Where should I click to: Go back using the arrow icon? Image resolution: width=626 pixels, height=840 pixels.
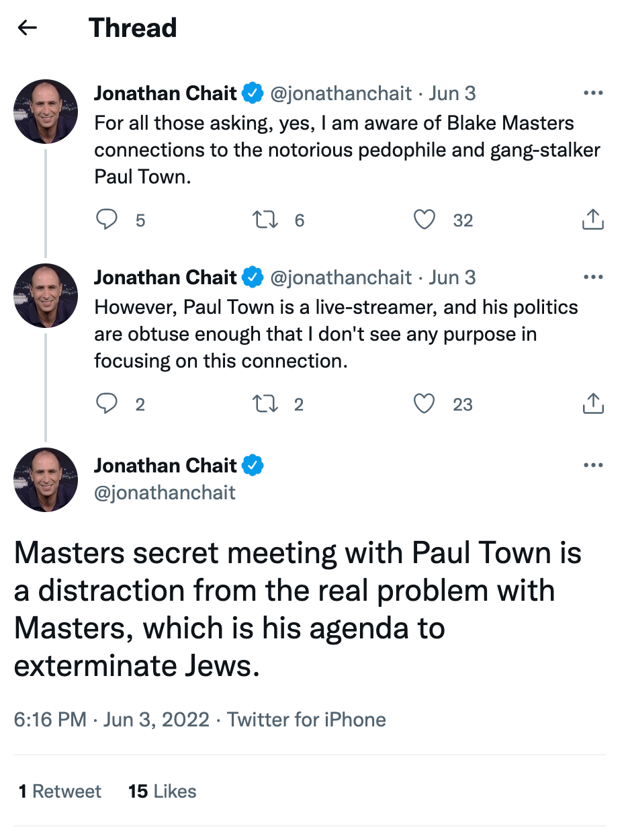pyautogui.click(x=28, y=28)
